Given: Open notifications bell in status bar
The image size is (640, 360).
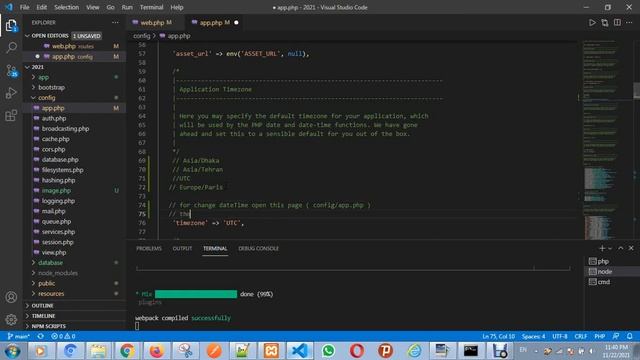Looking at the screenshot, I should point(629,336).
